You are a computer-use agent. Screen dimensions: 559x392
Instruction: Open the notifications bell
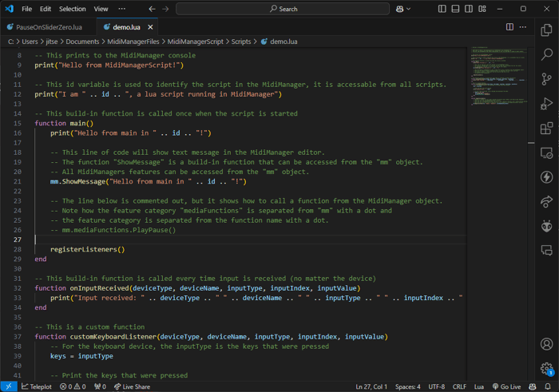point(548,386)
